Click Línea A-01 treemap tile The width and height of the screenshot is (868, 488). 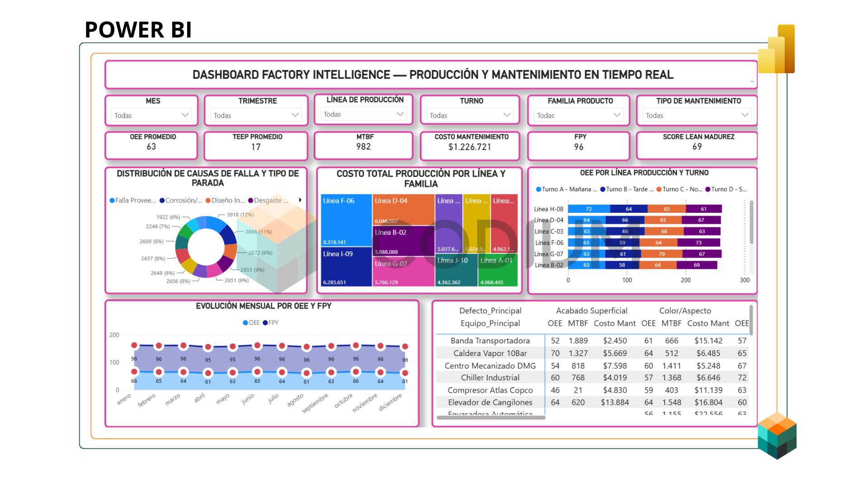click(x=498, y=270)
